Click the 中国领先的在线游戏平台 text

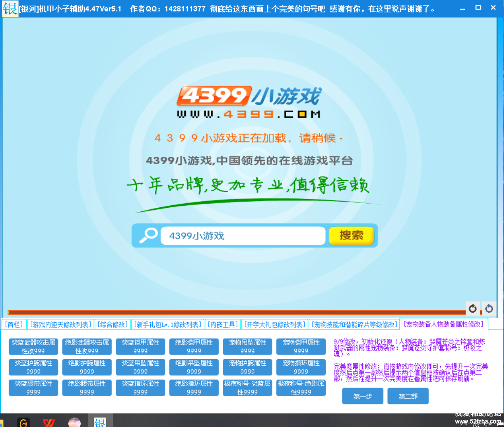[285, 160]
